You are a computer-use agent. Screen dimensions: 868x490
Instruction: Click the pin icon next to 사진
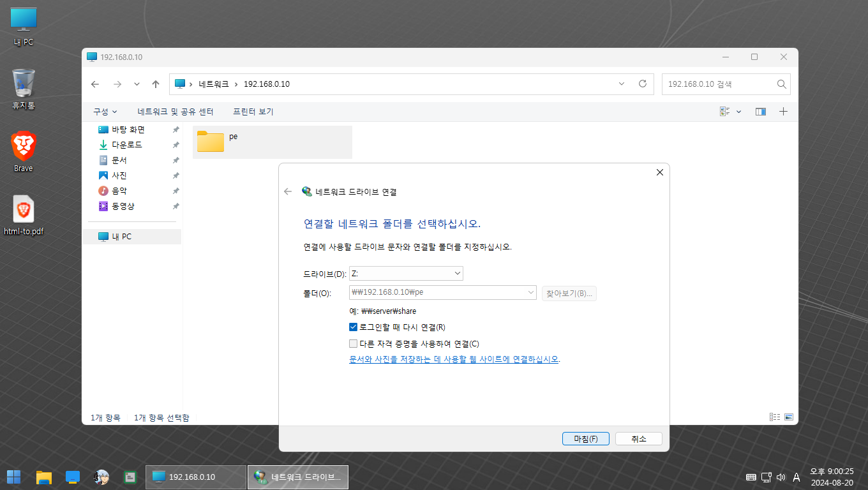tap(176, 175)
